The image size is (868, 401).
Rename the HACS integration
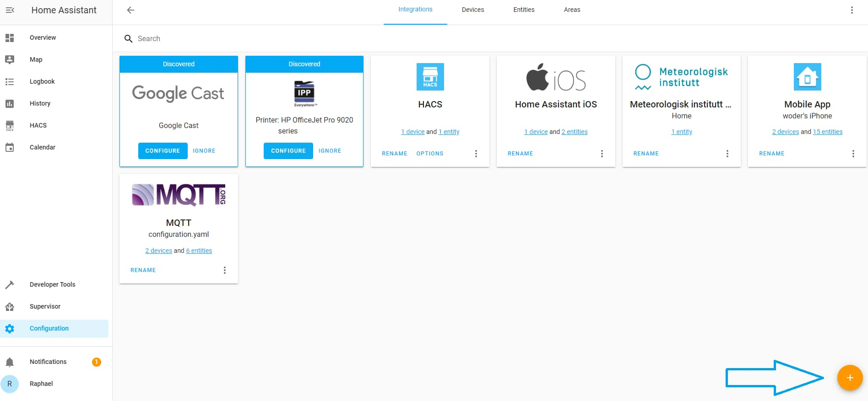395,154
